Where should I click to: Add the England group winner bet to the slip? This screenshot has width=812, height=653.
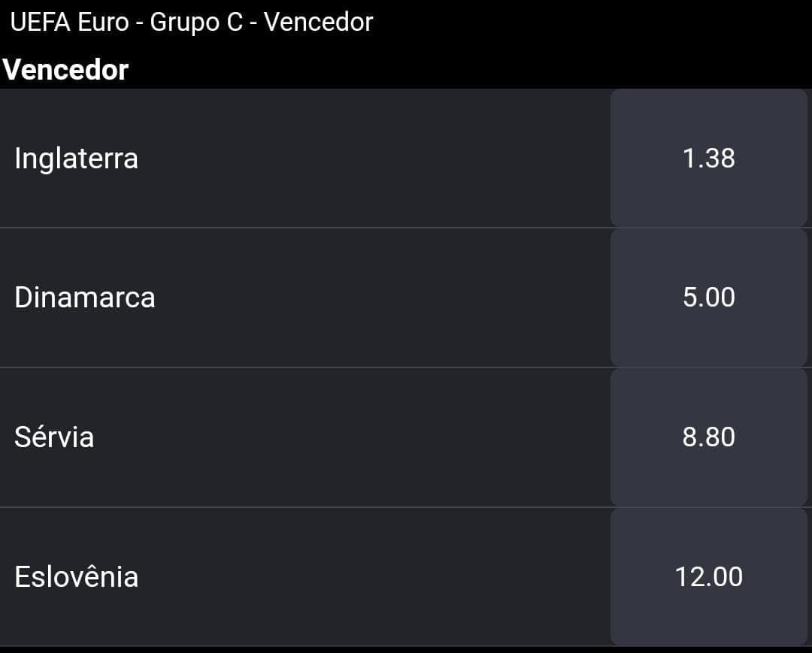708,158
